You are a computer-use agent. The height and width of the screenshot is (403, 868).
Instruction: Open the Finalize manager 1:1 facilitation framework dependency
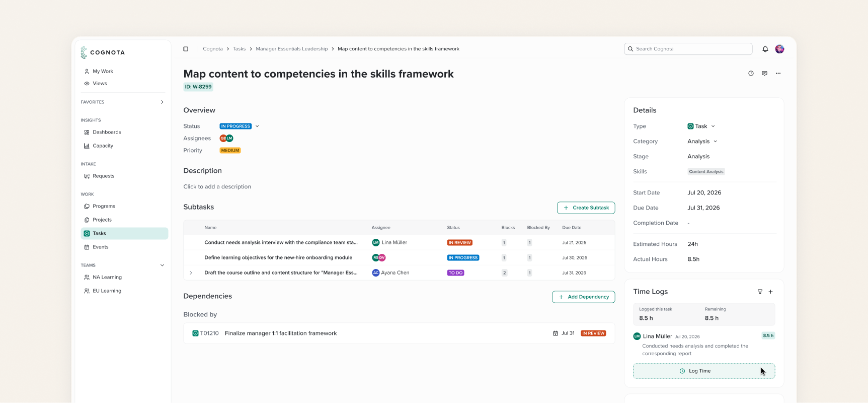[x=399, y=333]
